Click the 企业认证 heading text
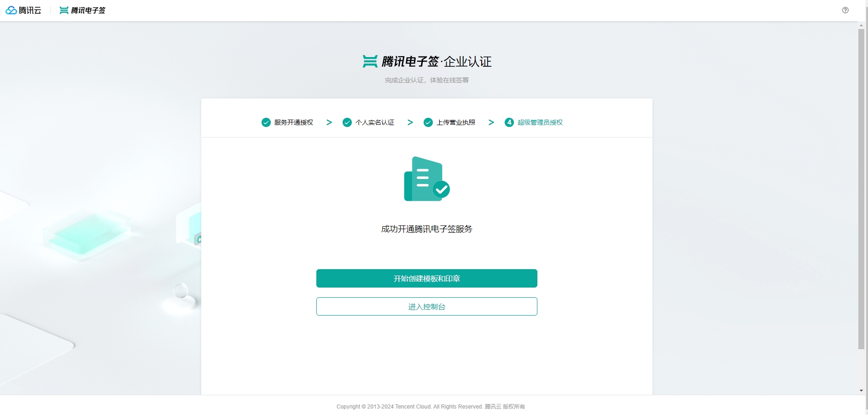This screenshot has height=415, width=868. (468, 61)
